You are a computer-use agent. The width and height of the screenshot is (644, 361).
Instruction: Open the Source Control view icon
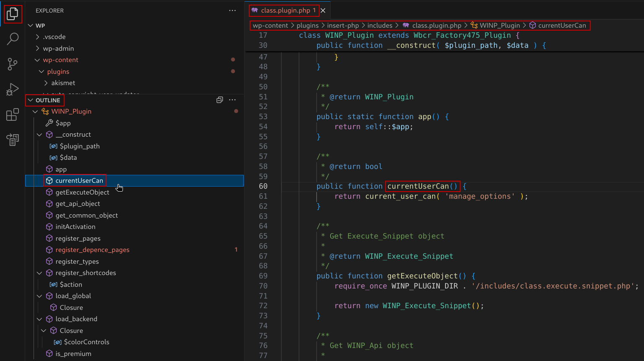click(x=13, y=64)
